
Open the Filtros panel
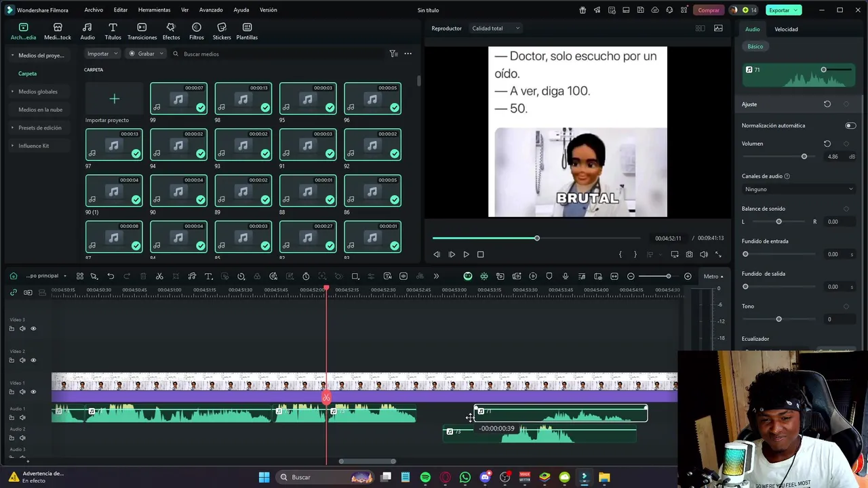(197, 30)
